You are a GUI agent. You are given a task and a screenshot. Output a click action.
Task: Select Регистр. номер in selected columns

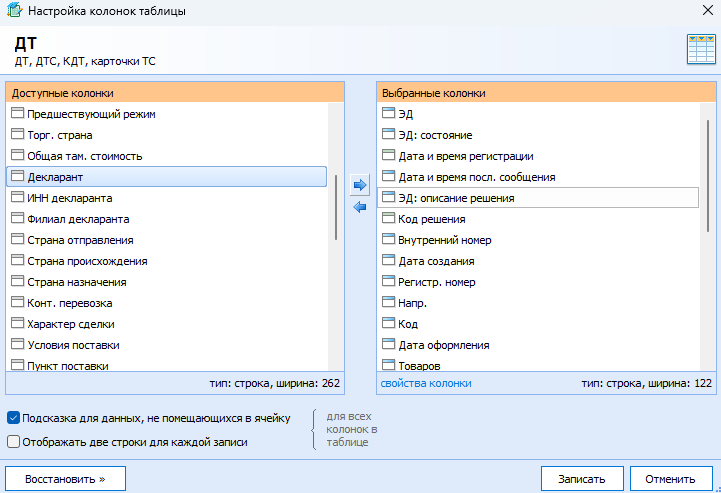[538, 282]
